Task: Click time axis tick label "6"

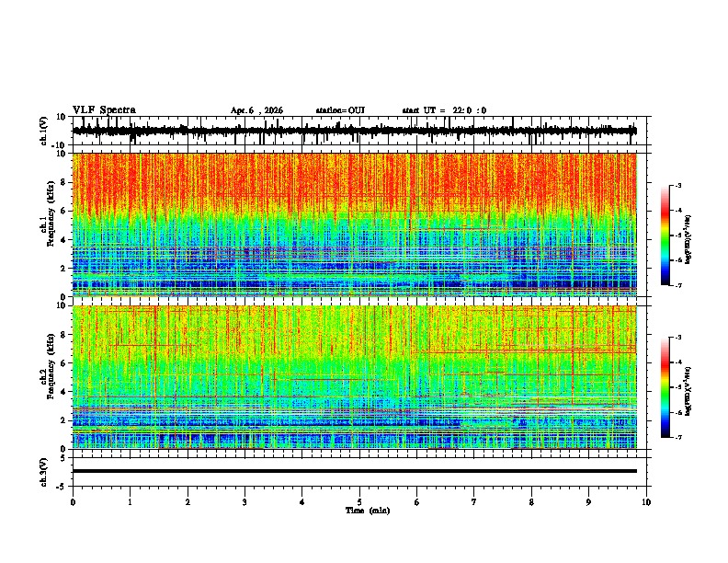Action: coord(417,502)
